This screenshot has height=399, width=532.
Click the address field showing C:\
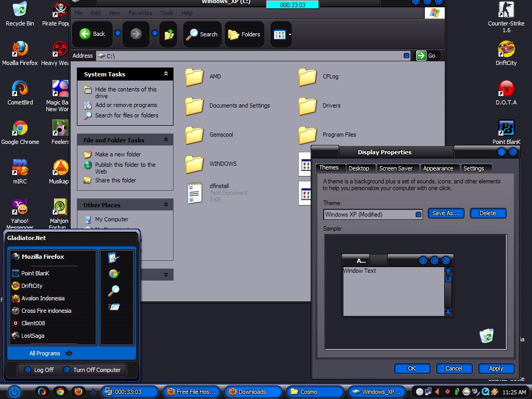(253, 56)
